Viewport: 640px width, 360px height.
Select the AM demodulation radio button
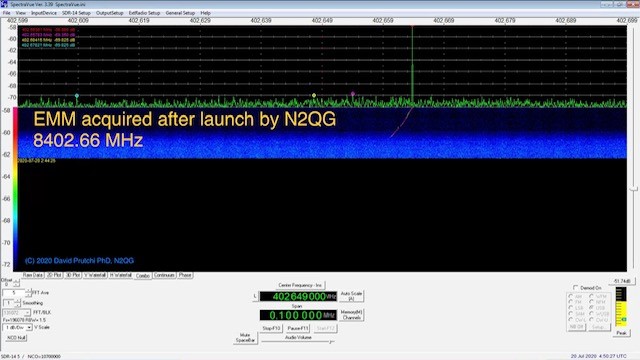pos(571,296)
